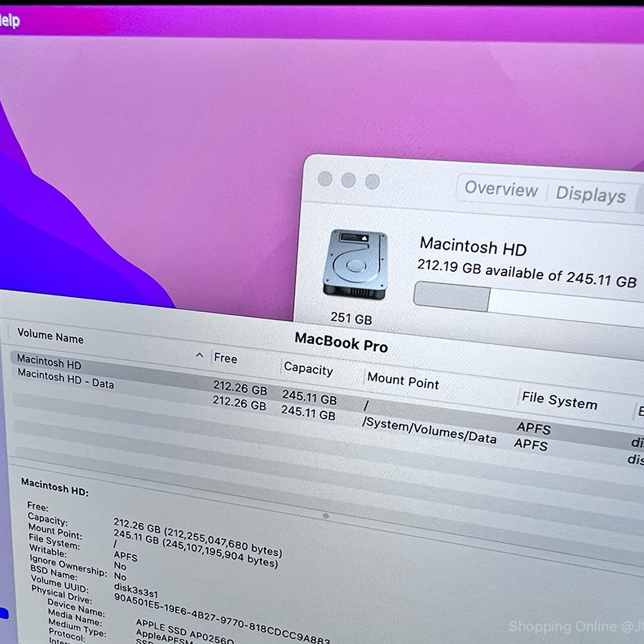Click the close button of storage window
The image size is (644, 644).
click(325, 179)
